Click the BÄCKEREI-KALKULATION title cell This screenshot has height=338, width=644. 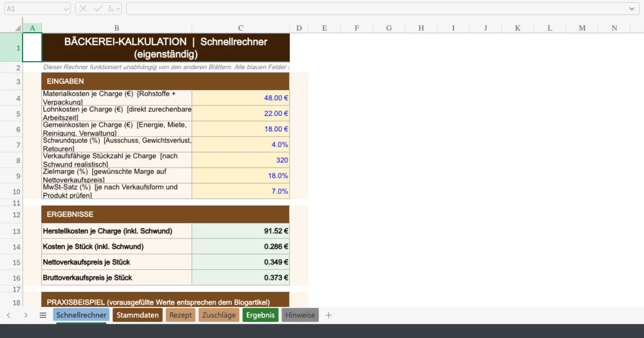pyautogui.click(x=165, y=47)
